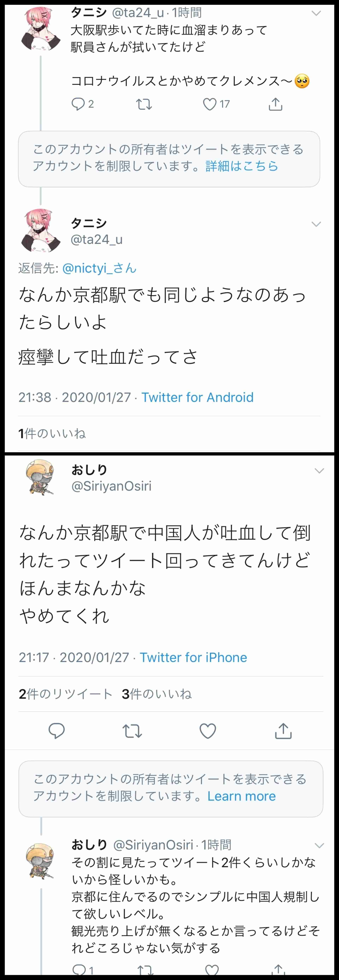Share the top タニシ tweet
Image resolution: width=339 pixels, height=980 pixels.
coord(275,103)
